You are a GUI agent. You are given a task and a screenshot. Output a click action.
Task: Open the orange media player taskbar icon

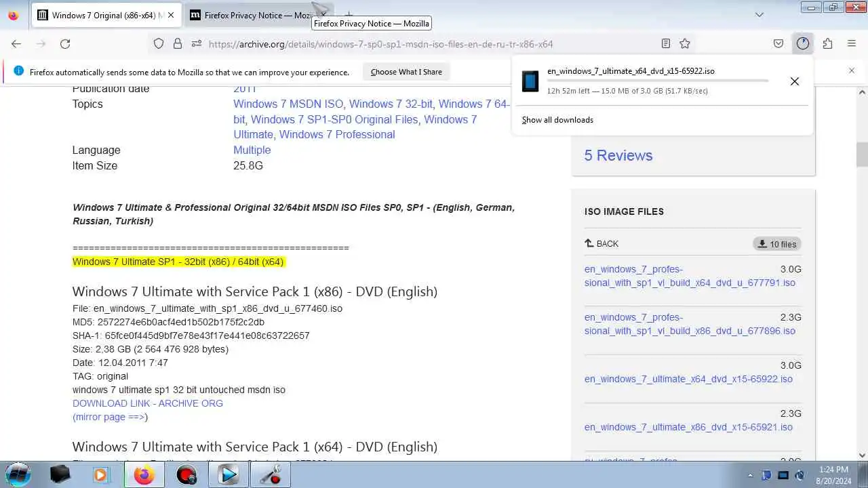point(100,474)
